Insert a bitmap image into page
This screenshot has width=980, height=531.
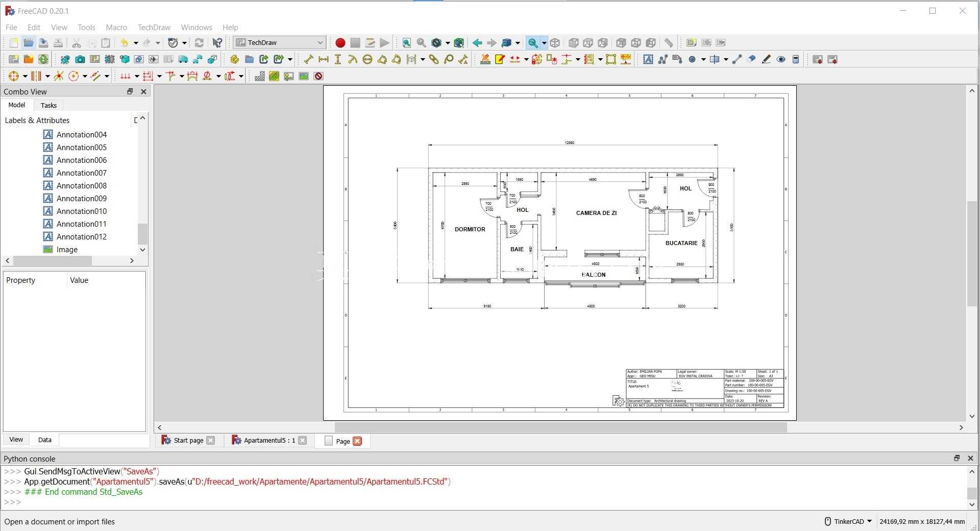coord(304,76)
